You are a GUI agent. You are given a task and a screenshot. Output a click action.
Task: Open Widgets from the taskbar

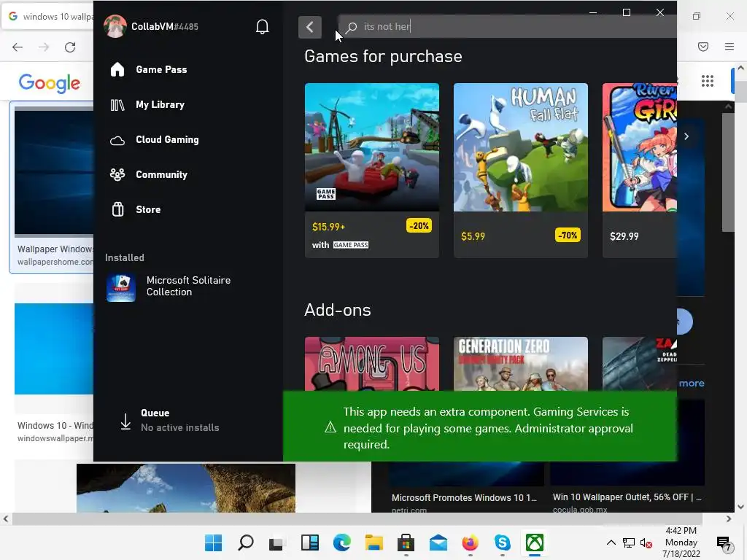point(309,542)
